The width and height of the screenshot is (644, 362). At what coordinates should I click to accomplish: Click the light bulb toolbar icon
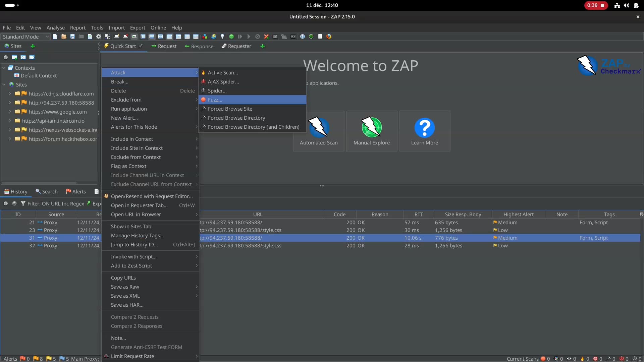coord(222,37)
